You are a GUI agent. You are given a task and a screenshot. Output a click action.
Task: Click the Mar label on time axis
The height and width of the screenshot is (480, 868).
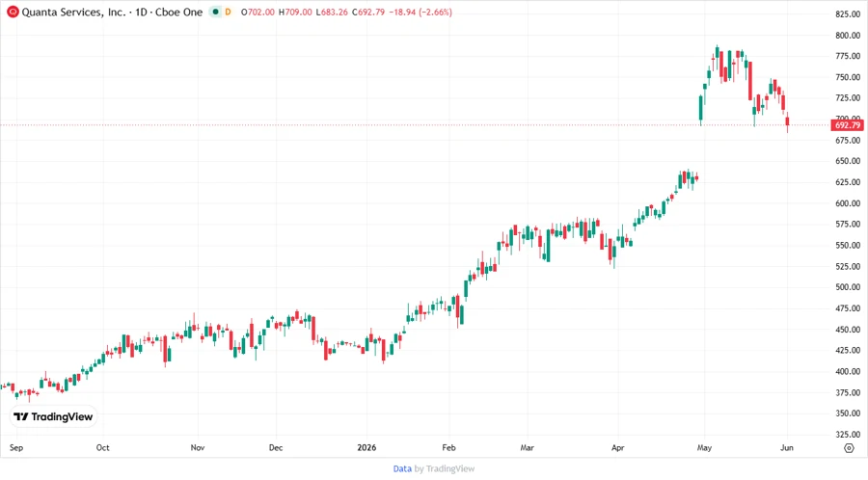pos(527,447)
